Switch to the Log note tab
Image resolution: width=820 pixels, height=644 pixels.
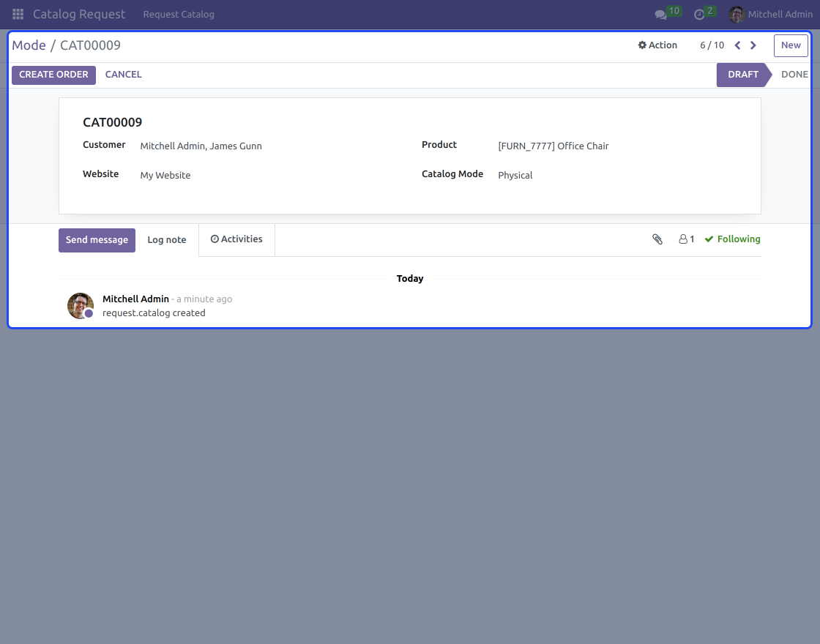[167, 240]
